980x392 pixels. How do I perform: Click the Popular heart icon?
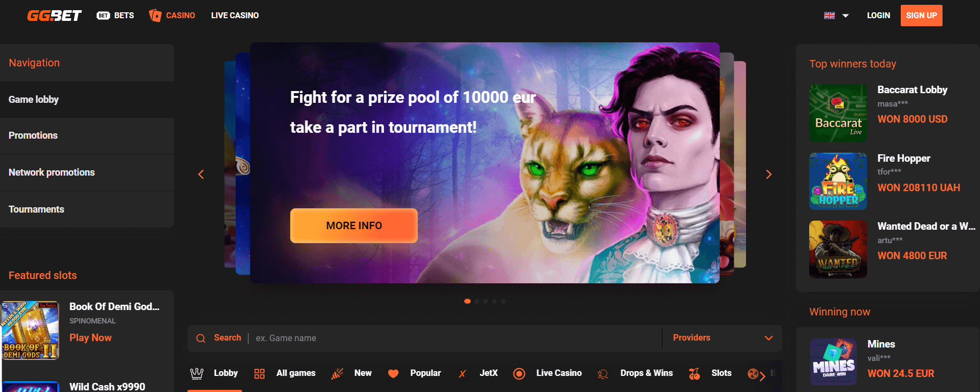click(x=393, y=374)
